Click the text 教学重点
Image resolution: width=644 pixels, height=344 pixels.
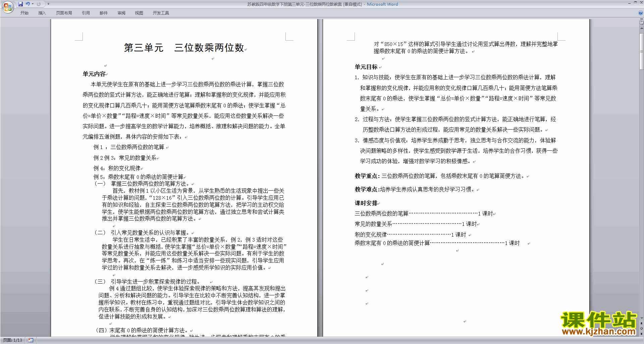coord(366,176)
